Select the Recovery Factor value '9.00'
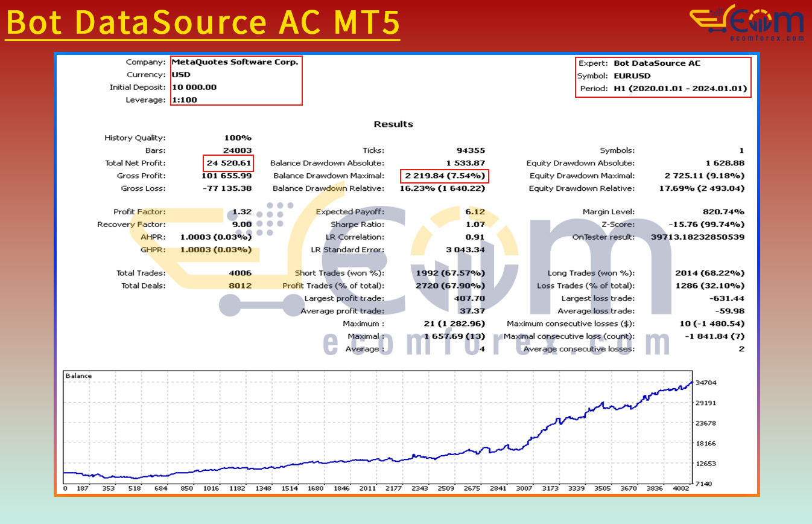 tap(243, 225)
